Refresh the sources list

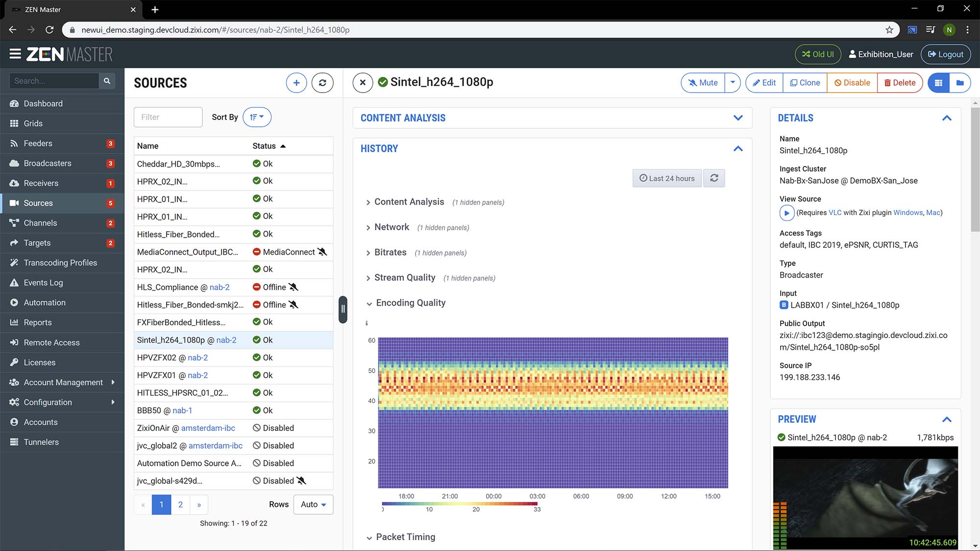[x=322, y=83]
